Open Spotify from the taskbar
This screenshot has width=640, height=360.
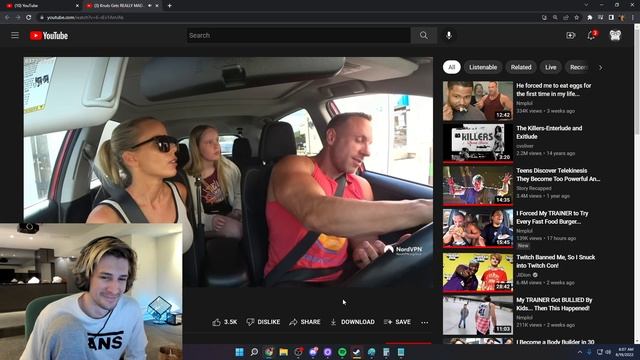(342, 352)
